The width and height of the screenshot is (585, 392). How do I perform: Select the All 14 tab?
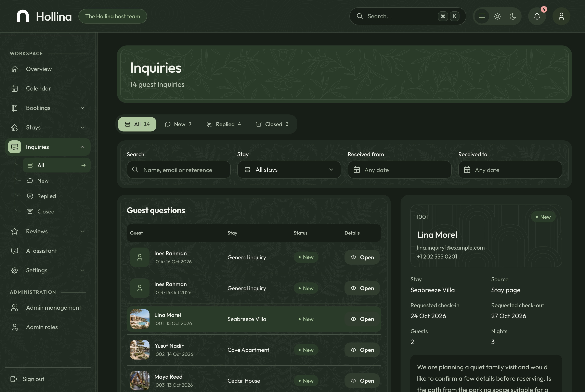point(137,124)
